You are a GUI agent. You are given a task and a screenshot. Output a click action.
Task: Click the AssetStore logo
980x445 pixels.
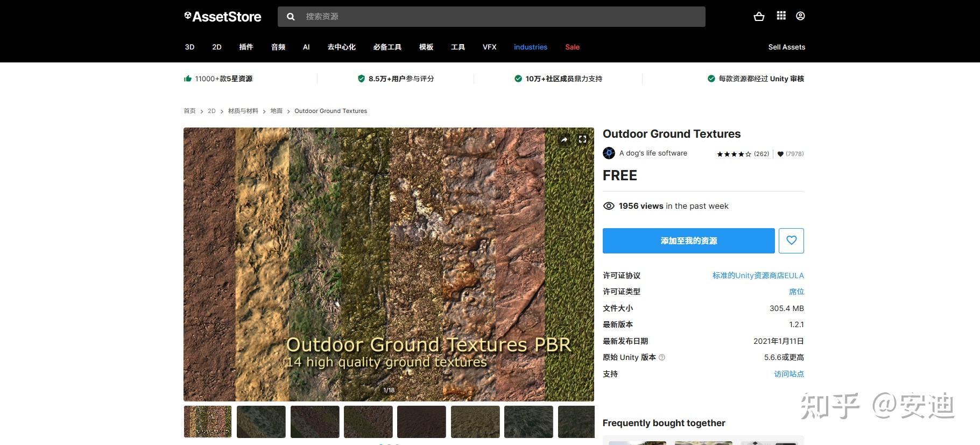pyautogui.click(x=223, y=17)
